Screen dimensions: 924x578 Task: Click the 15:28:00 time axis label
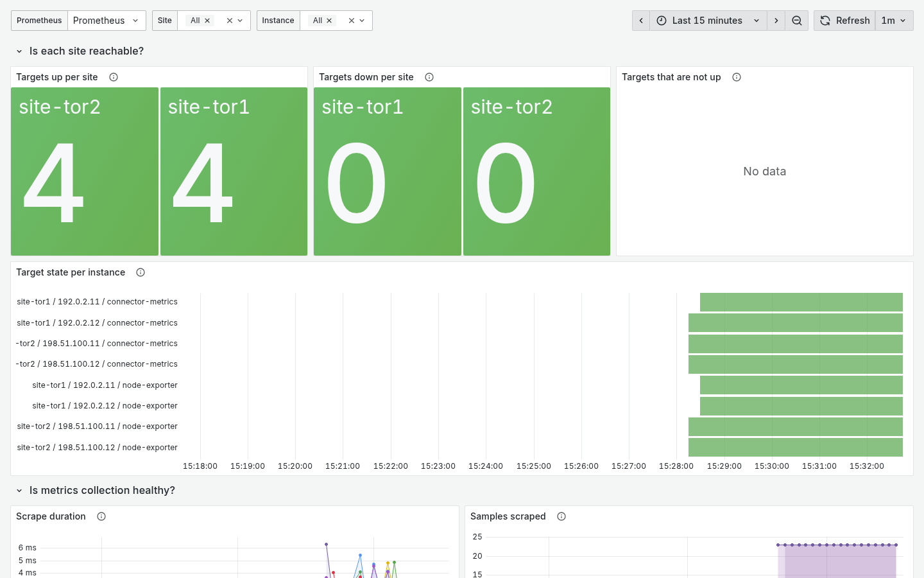(x=676, y=466)
